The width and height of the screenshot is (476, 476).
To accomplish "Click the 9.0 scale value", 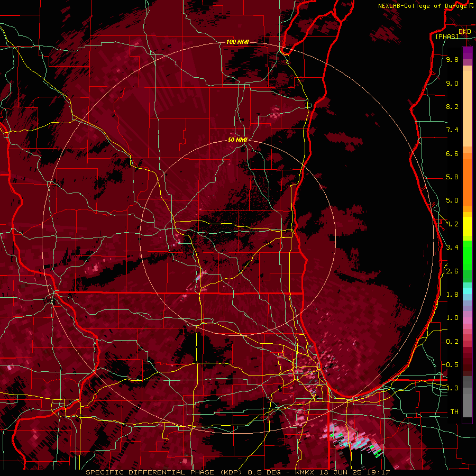I will pyautogui.click(x=452, y=83).
